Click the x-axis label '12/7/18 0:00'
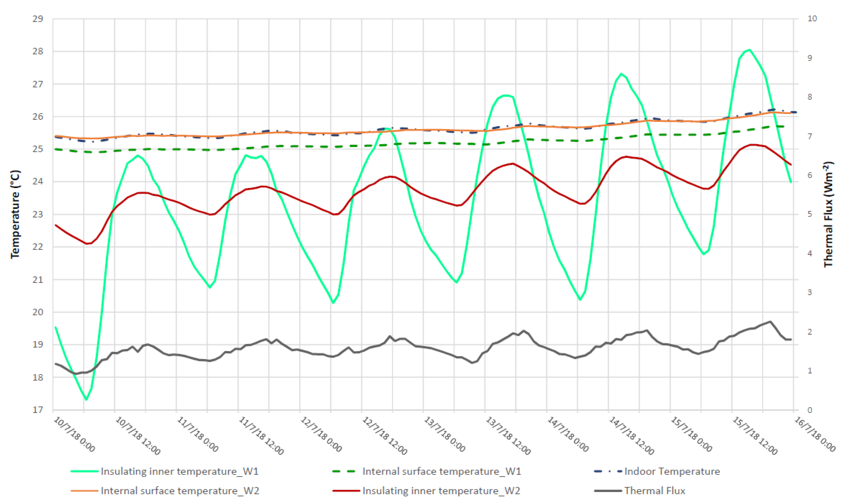This screenshot has width=856, height=504. click(x=321, y=434)
